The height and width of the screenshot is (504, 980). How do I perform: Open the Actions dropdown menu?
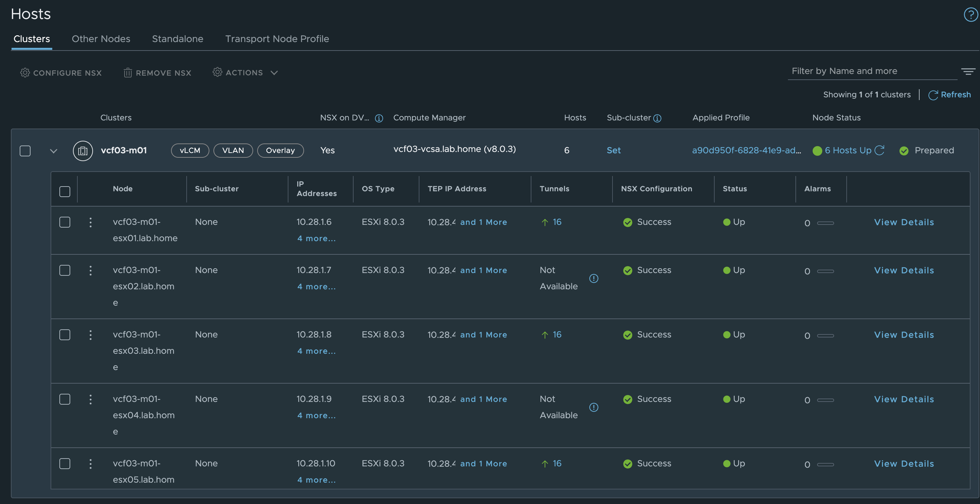click(245, 73)
